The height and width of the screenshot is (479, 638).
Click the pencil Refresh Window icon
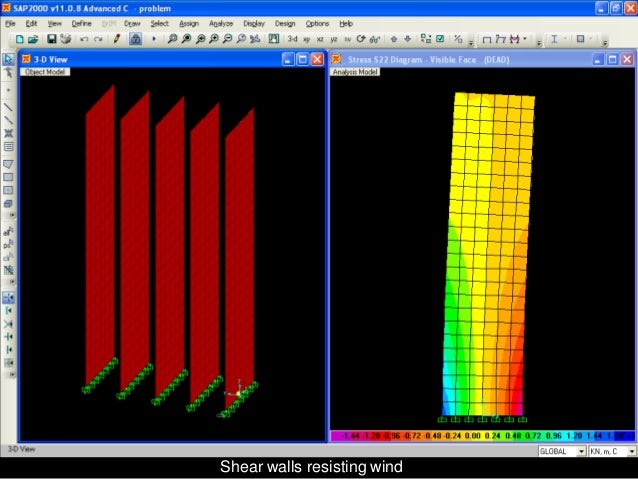click(x=117, y=39)
